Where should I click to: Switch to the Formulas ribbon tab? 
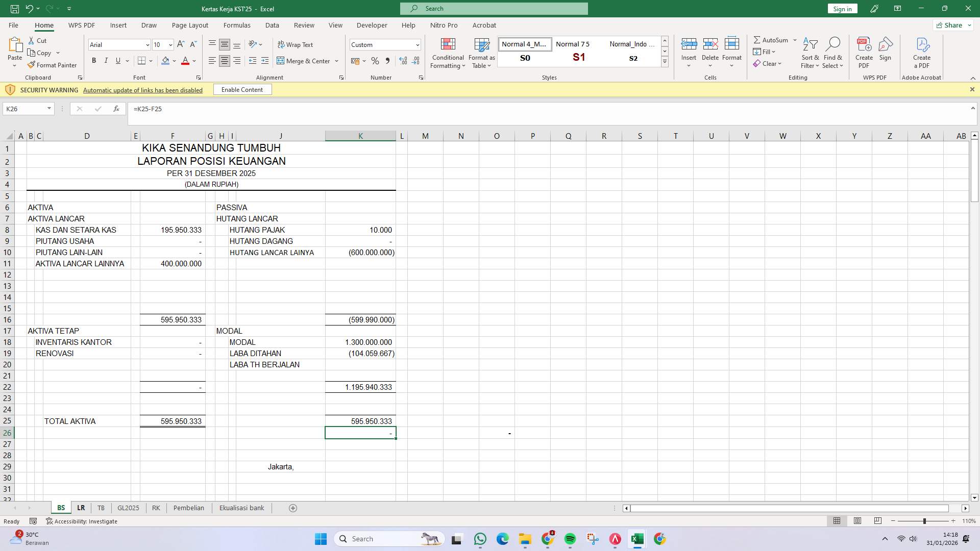[237, 25]
